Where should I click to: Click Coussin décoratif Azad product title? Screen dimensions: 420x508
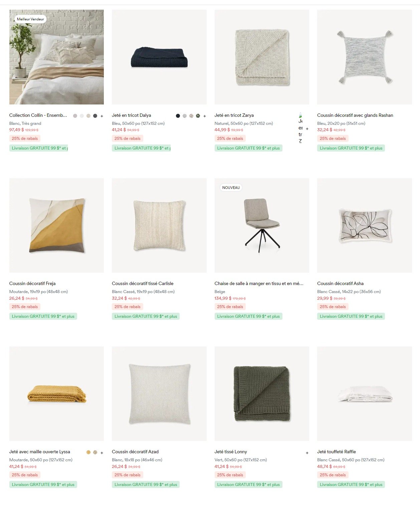tap(135, 452)
